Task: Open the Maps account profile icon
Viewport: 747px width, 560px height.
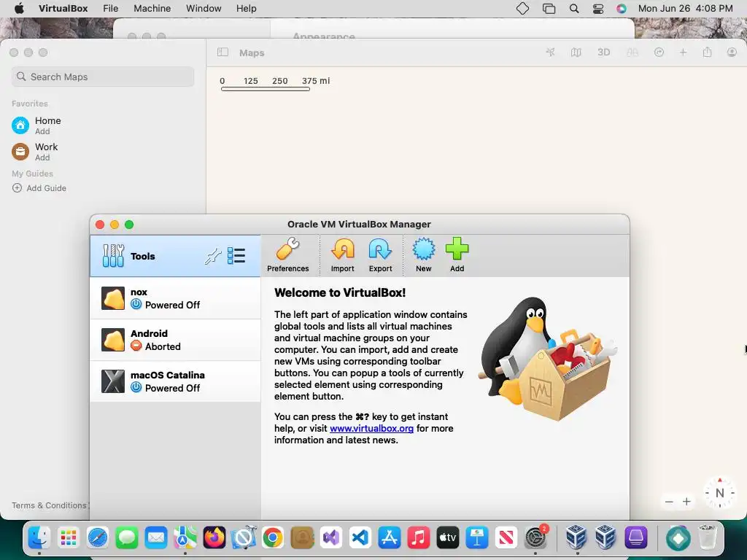Action: [732, 52]
